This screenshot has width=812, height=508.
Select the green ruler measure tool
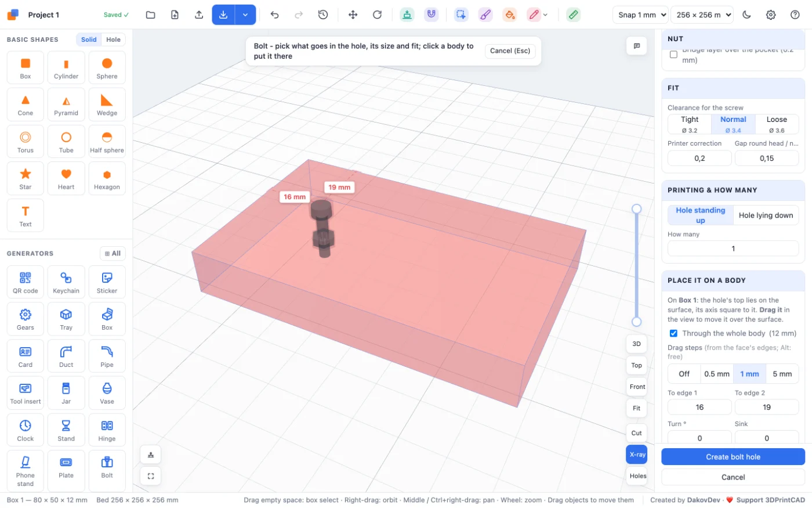click(x=573, y=15)
